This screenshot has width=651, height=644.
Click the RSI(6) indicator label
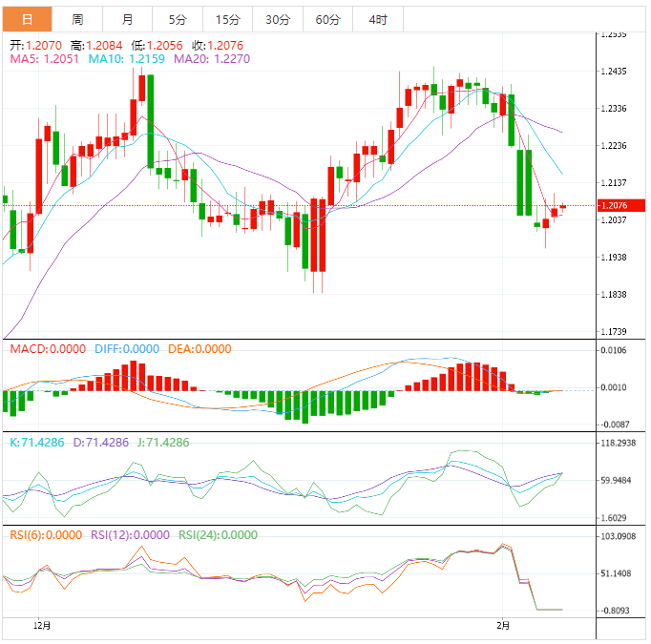click(45, 535)
